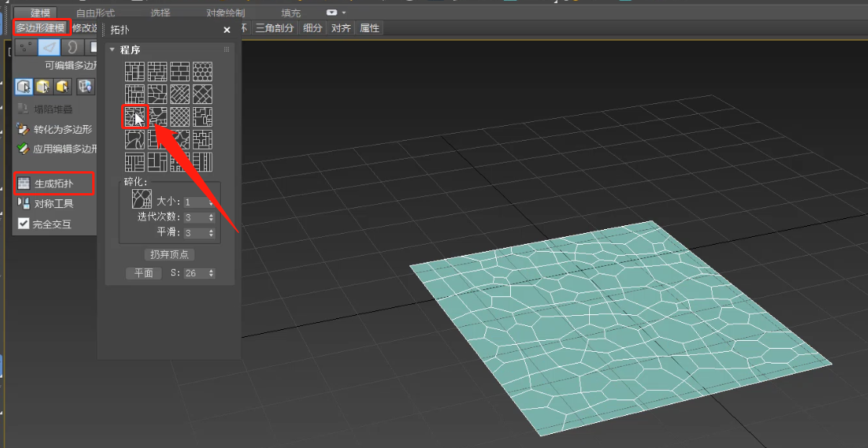The image size is (868, 448).
Task: Click the 扔弃顶点 button
Action: tap(170, 255)
